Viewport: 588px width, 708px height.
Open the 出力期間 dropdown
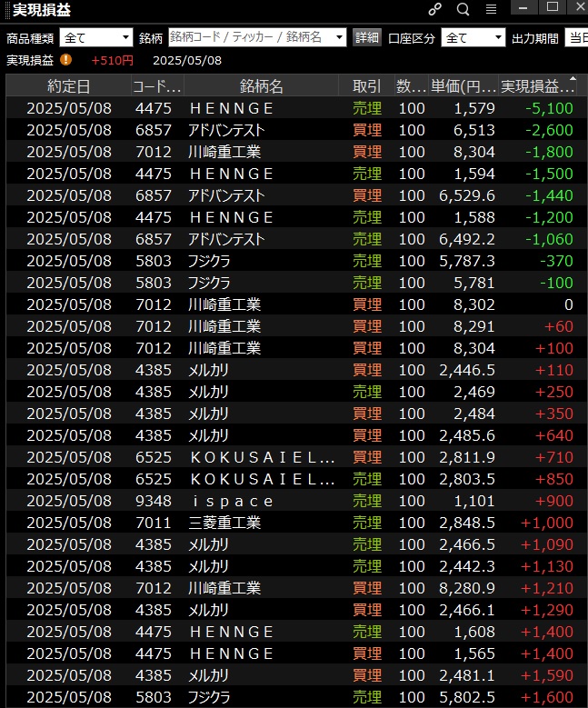coord(576,38)
